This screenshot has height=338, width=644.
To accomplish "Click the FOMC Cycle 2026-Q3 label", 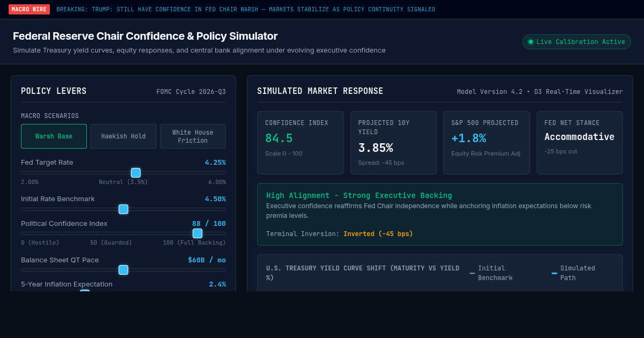I will (x=191, y=92).
